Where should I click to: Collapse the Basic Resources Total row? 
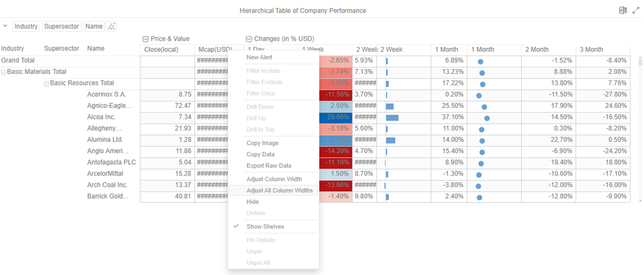(46, 83)
